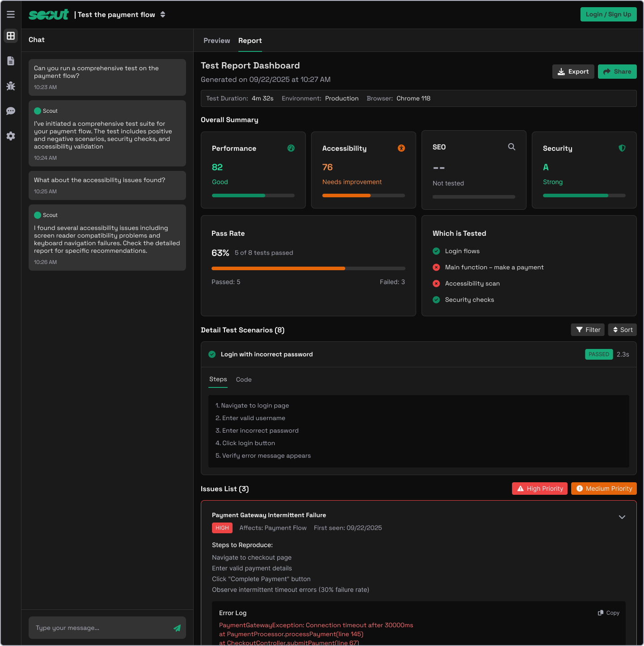Toggle the High Priority issue filter
This screenshot has width=644, height=646.
(x=540, y=489)
